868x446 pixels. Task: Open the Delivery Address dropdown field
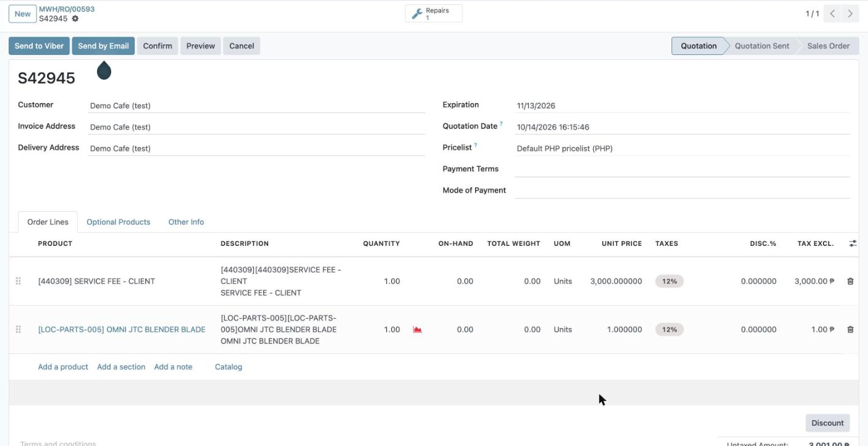tap(256, 148)
